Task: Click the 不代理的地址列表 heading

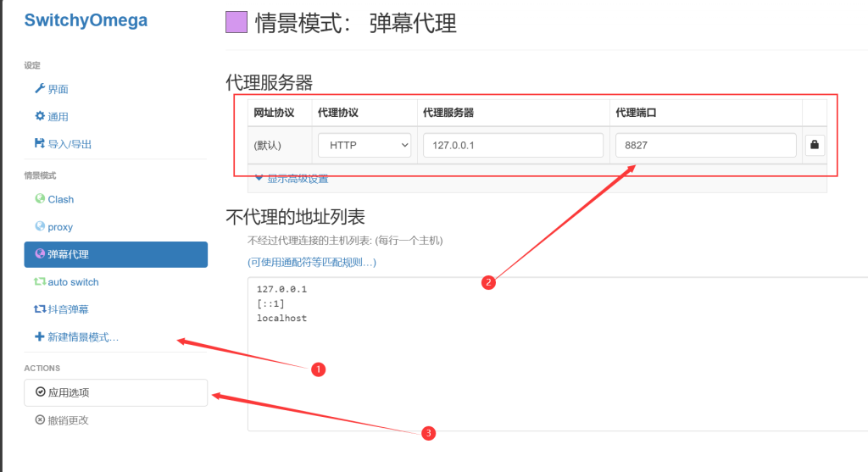Action: [x=295, y=217]
